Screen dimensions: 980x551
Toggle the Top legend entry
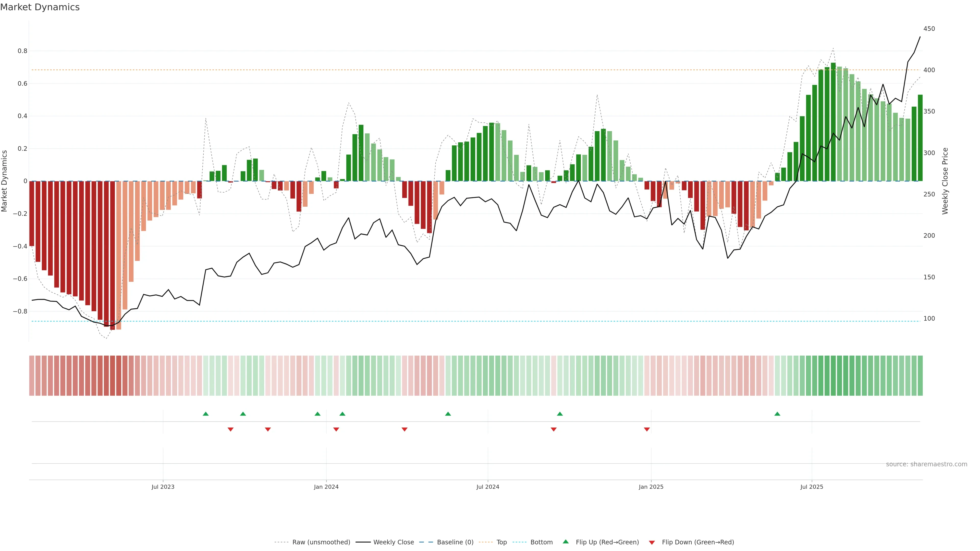pos(501,542)
